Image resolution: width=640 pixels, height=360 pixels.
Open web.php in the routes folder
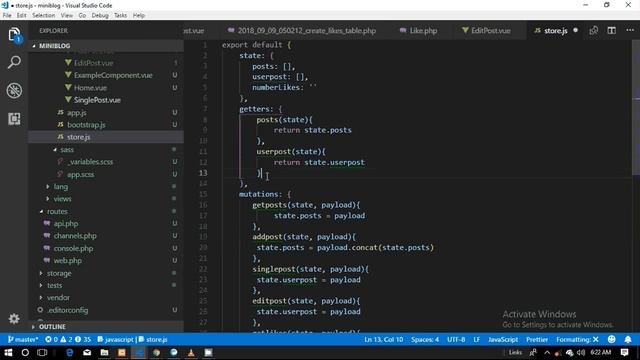point(68,260)
